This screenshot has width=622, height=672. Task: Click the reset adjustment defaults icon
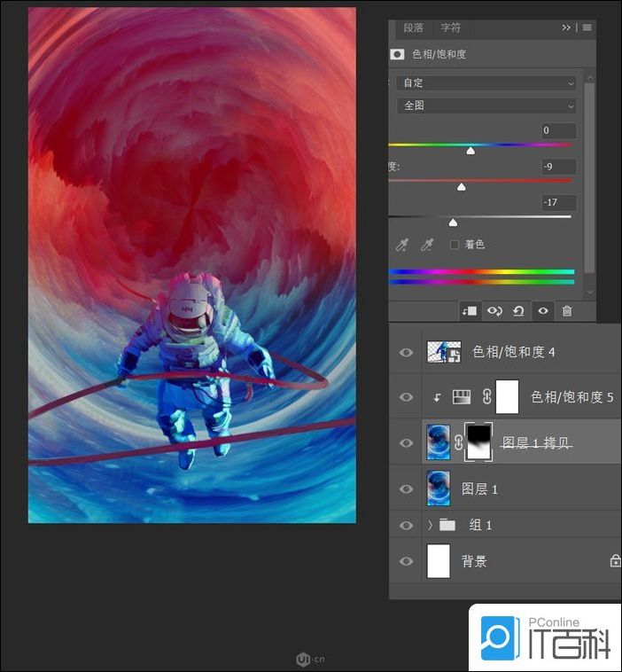518,311
